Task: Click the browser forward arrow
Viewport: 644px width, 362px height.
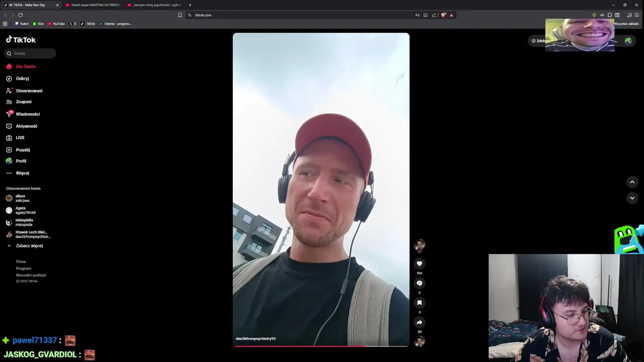Action: tap(13, 15)
